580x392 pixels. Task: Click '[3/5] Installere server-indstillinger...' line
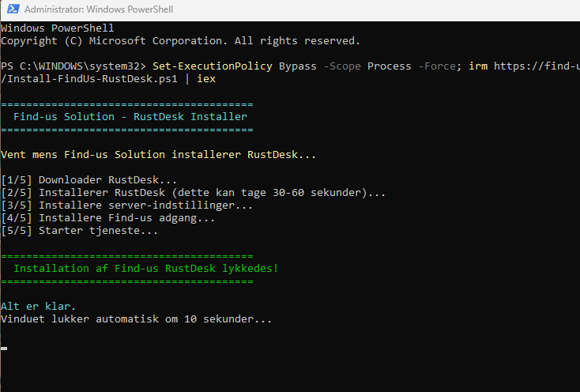127,205
